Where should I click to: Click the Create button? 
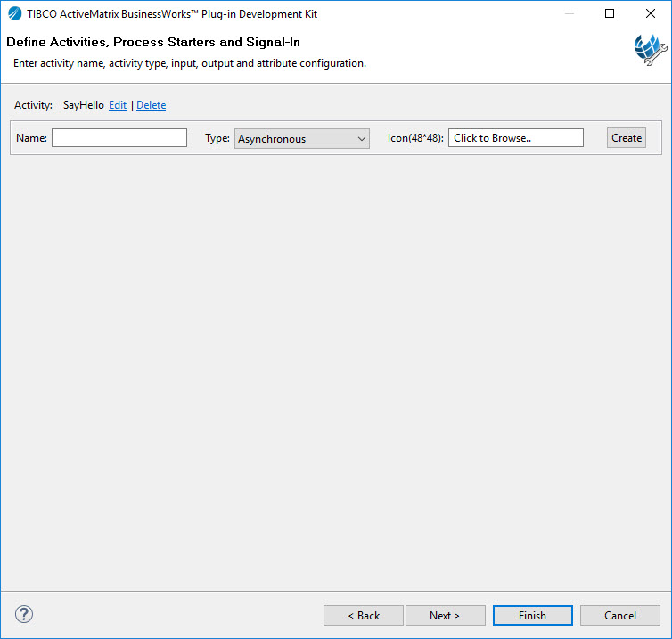(627, 138)
